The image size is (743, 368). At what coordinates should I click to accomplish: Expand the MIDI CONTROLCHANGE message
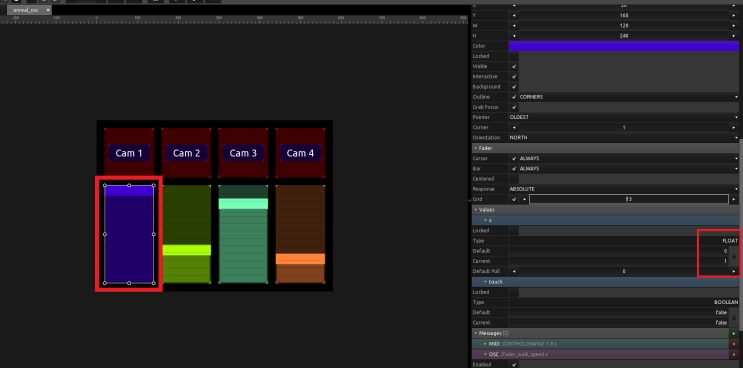point(485,344)
